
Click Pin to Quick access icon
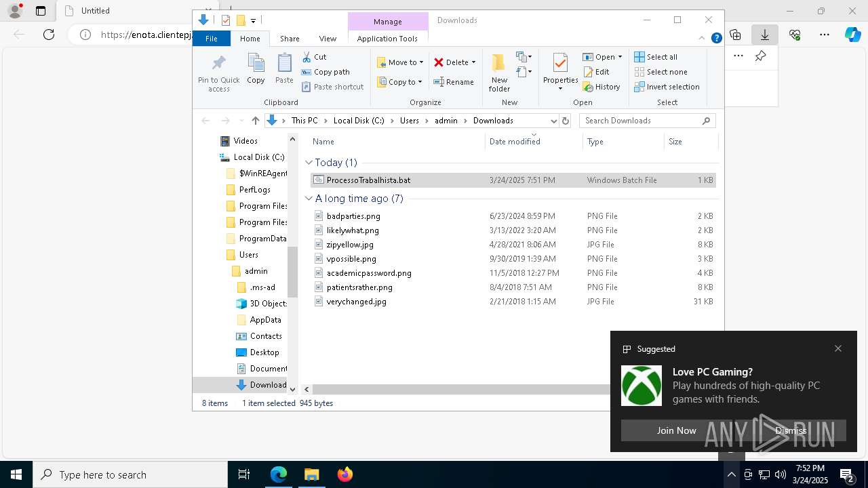(218, 73)
